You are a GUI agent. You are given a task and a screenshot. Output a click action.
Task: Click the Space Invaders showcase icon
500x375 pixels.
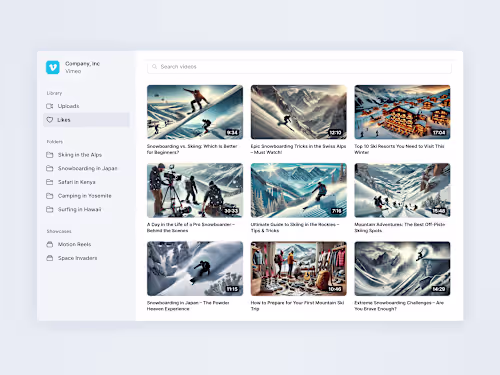tap(50, 258)
